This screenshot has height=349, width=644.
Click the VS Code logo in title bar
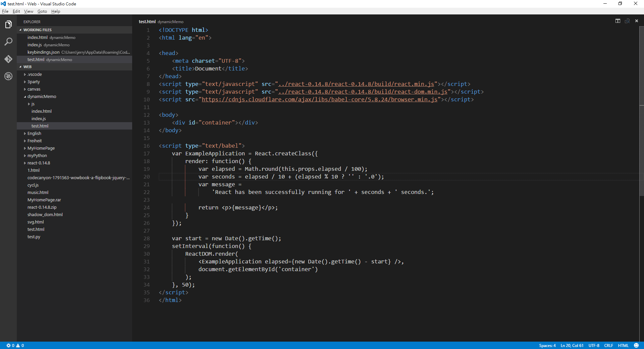tap(3, 4)
